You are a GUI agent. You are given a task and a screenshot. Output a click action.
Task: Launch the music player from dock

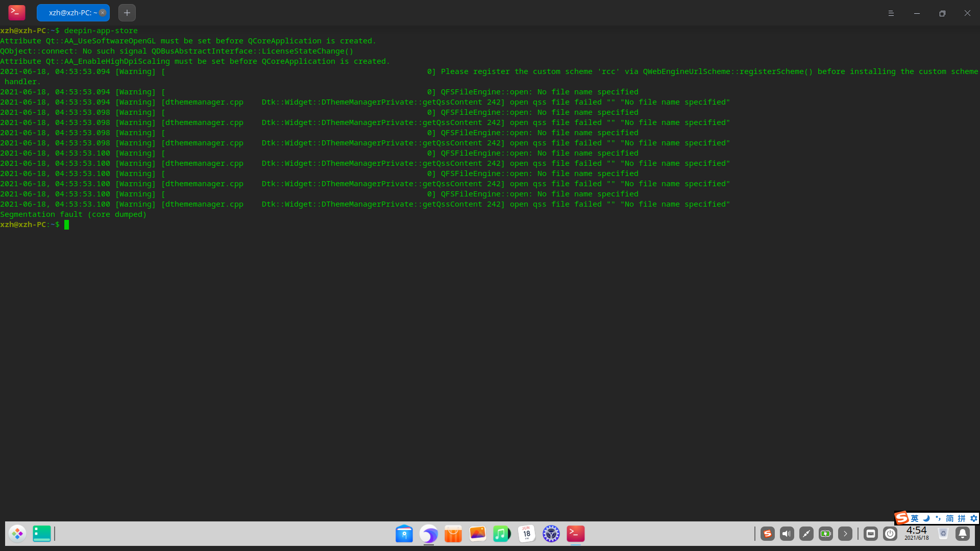point(502,534)
